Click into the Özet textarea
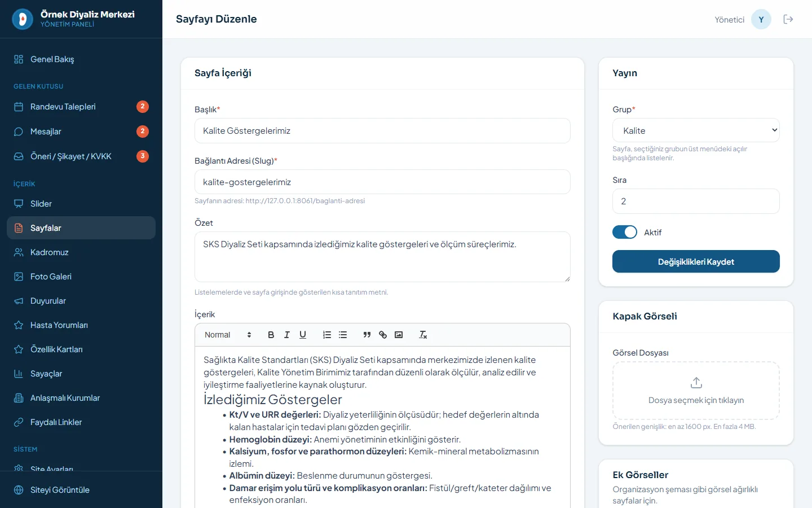812x508 pixels. tap(382, 257)
